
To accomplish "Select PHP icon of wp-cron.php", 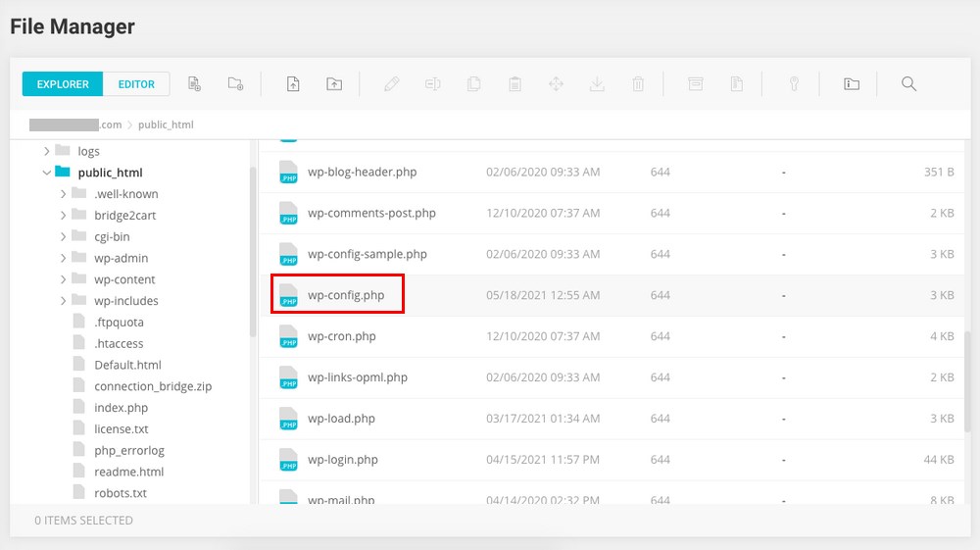I will pyautogui.click(x=288, y=336).
